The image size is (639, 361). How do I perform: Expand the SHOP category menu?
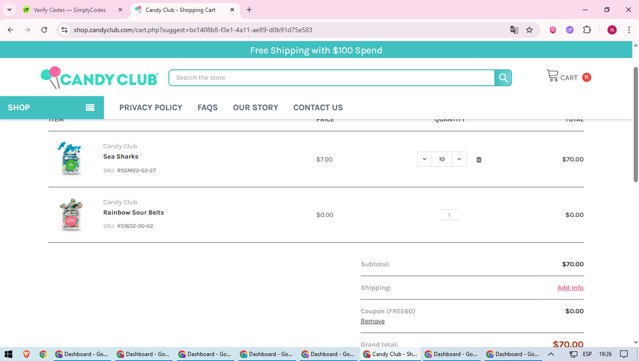[x=52, y=108]
